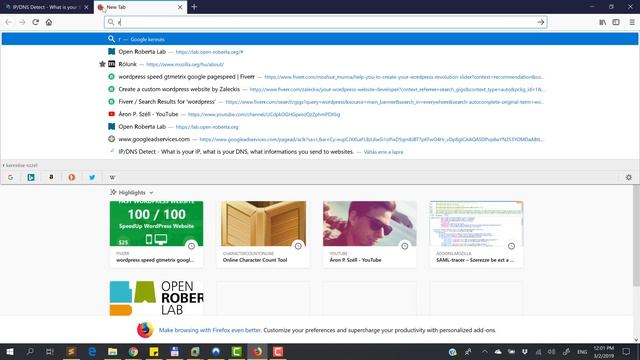Switch to the IP/DNS Detect tab

47,7
